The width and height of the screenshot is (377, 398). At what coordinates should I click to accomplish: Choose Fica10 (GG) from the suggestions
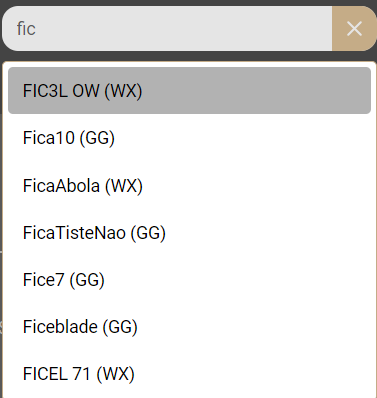click(189, 138)
